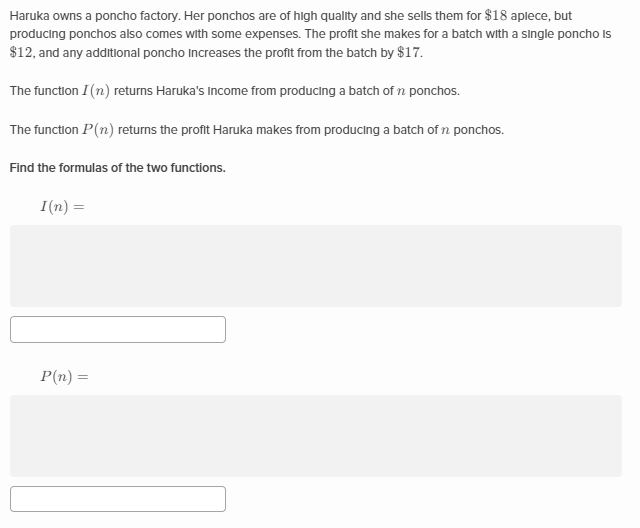The width and height of the screenshot is (640, 528).
Task: Click the answer input field for P(n)
Action: point(118,499)
